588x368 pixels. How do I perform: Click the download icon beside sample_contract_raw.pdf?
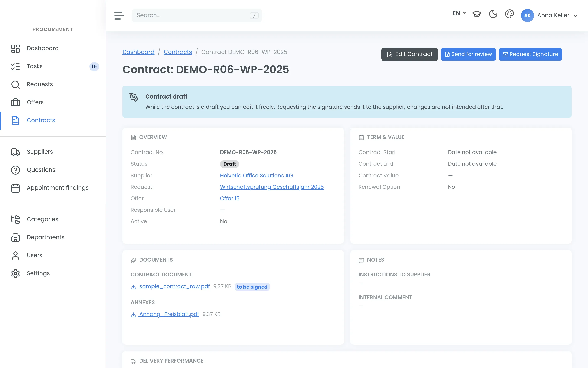(x=133, y=287)
